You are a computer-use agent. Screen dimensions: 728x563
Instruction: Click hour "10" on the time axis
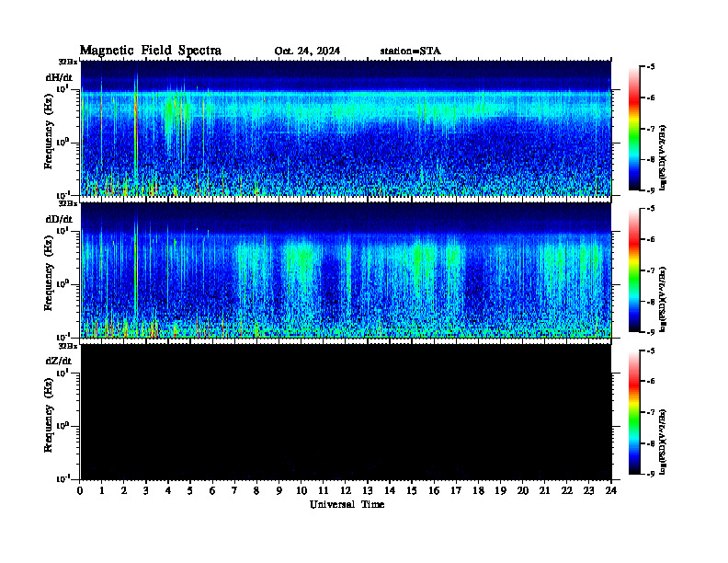click(x=301, y=491)
